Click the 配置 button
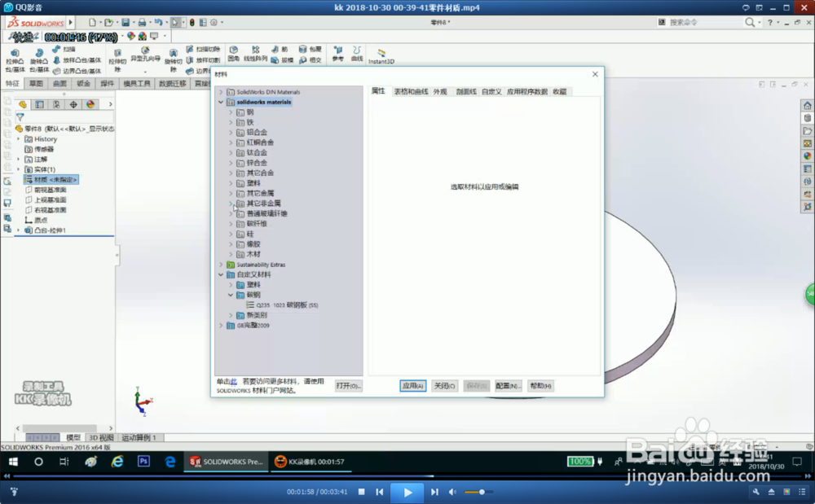The width and height of the screenshot is (815, 504). tap(508, 386)
